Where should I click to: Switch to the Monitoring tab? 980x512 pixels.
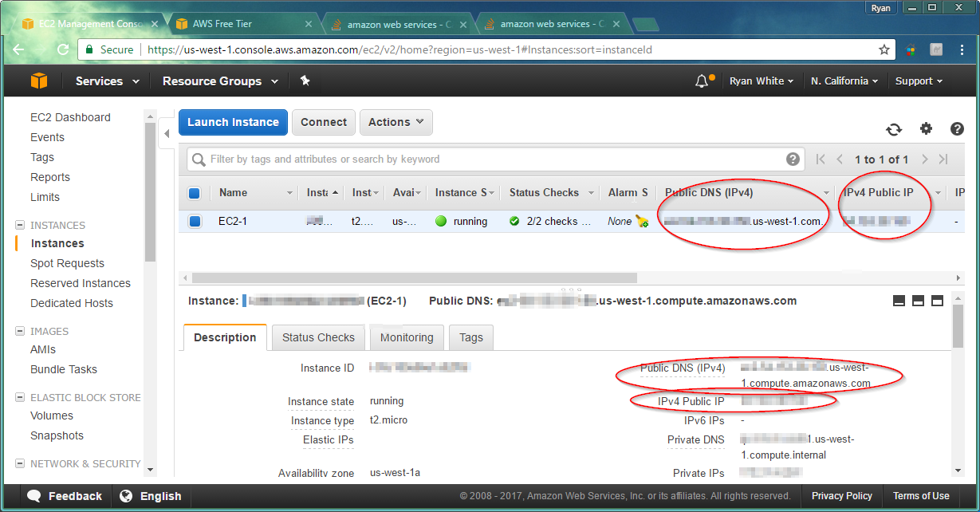pos(407,337)
